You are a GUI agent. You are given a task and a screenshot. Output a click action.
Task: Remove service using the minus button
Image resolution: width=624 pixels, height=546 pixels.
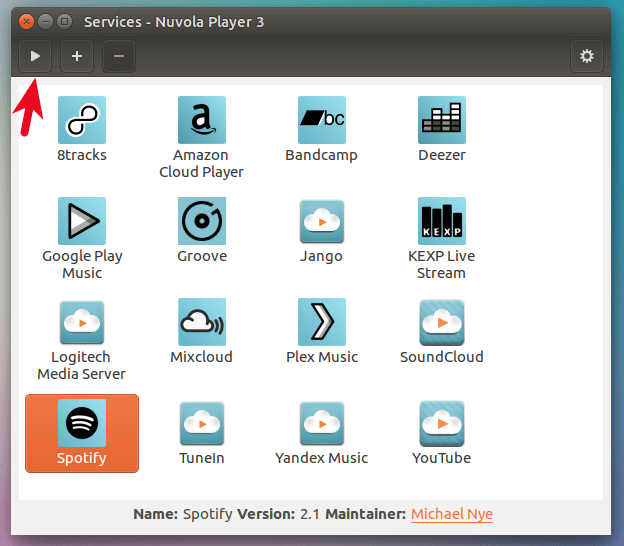[x=118, y=56]
